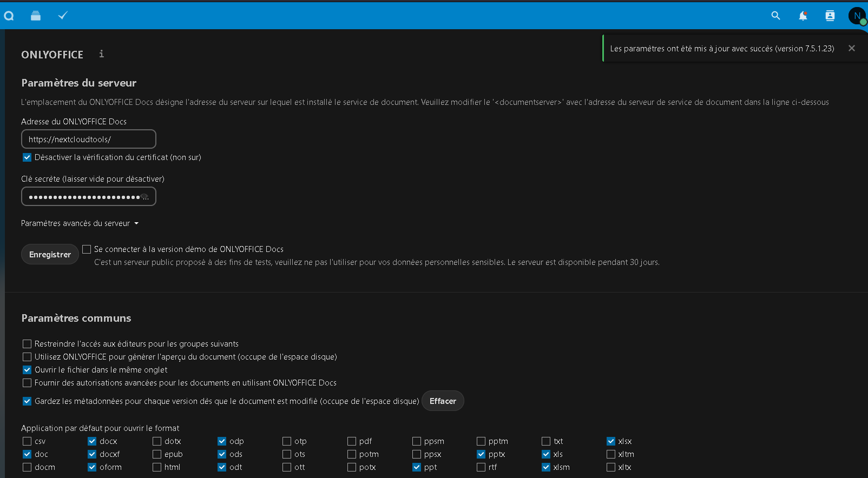This screenshot has width=868, height=478.
Task: Click the ONLYOFFICE Docs address field
Action: coord(89,139)
